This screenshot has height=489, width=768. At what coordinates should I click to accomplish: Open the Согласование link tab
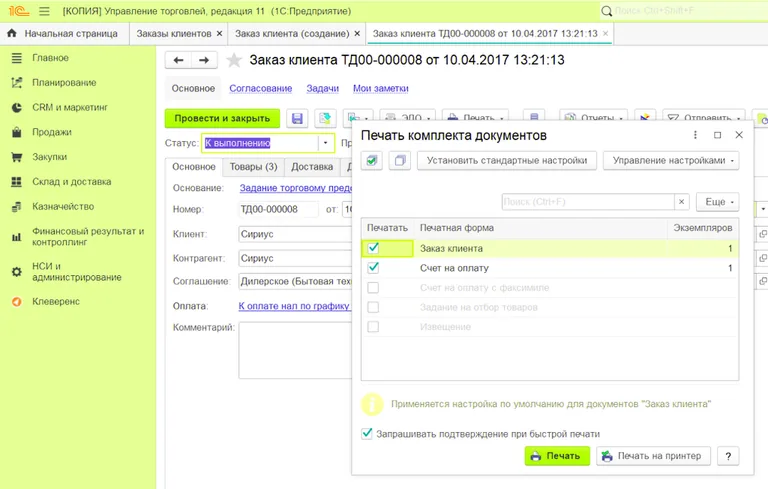pos(261,88)
